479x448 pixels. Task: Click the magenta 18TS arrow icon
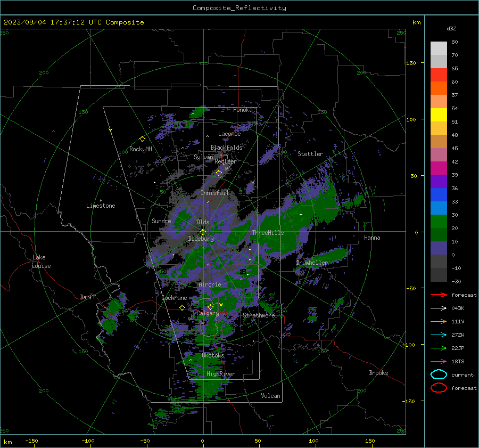(x=439, y=362)
